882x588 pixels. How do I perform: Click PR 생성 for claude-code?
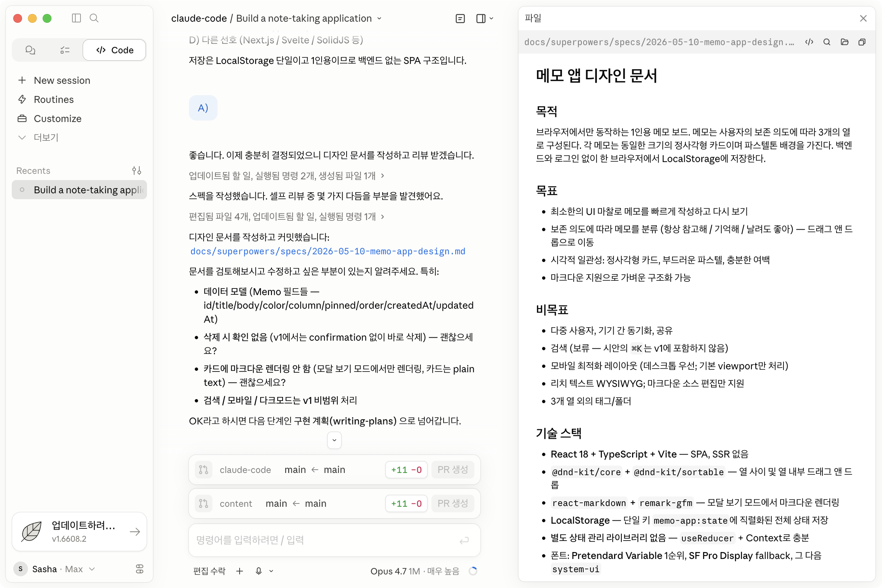click(453, 470)
